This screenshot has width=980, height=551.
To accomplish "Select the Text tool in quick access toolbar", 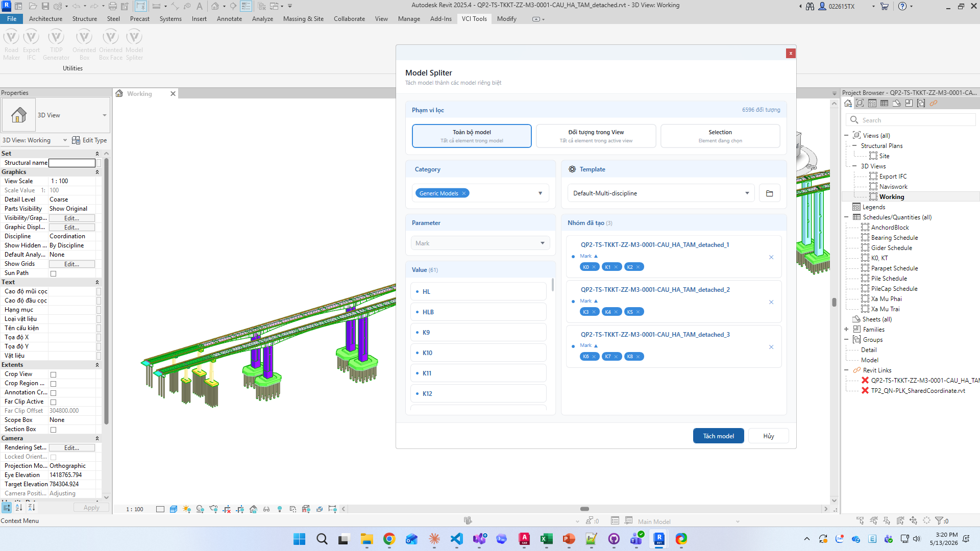I will 199,6.
